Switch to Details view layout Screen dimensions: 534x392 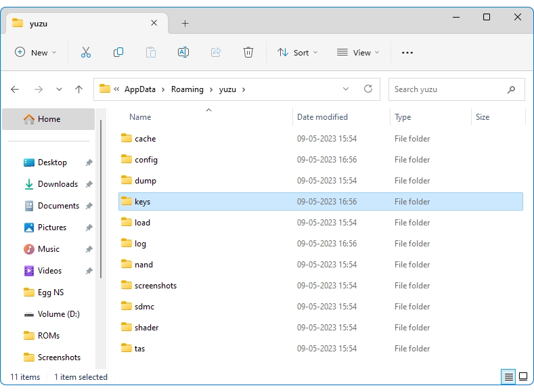(x=508, y=376)
